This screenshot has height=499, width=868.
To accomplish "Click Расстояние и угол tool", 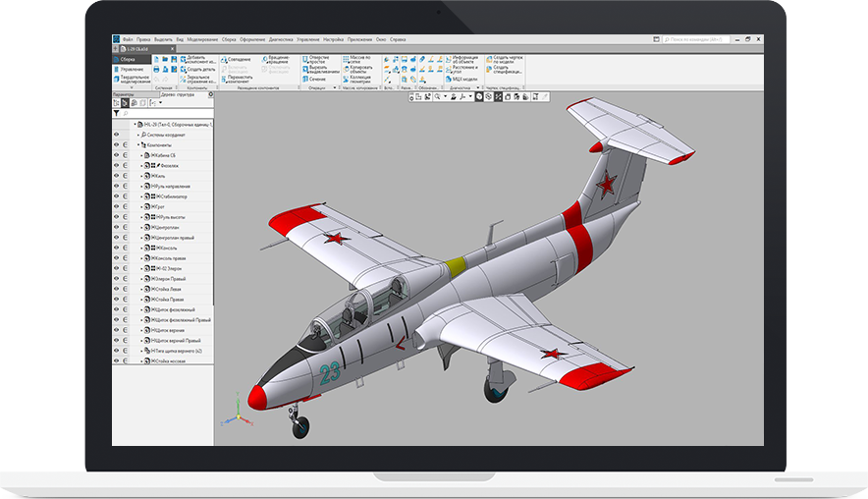I will (x=461, y=69).
